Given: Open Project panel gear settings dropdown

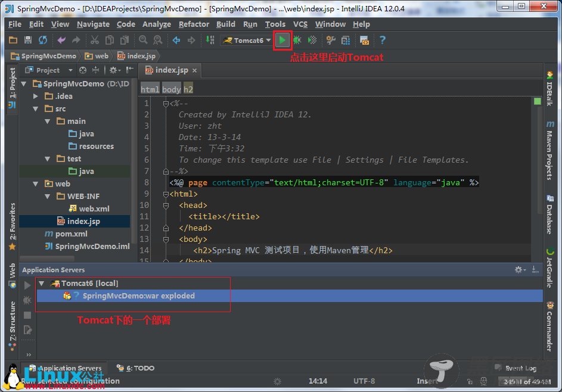Looking at the screenshot, I should pyautogui.click(x=115, y=70).
